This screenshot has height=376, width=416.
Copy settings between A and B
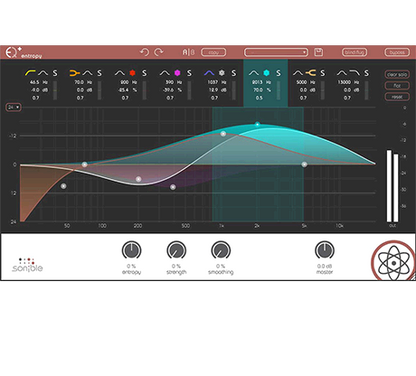213,52
